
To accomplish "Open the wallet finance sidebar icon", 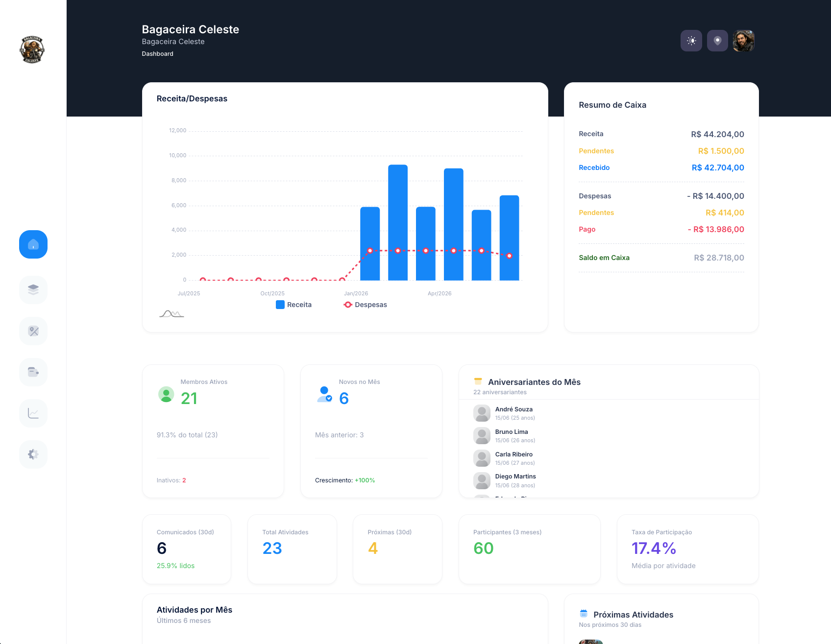I will (33, 372).
